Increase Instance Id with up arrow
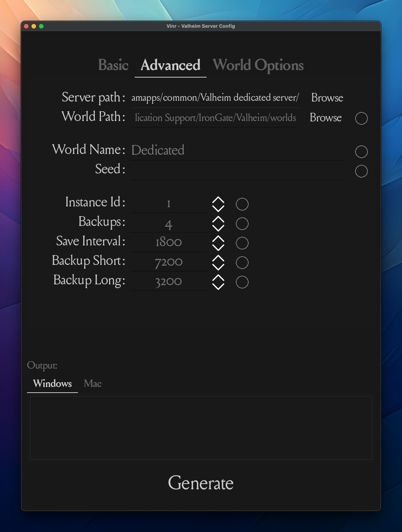Image resolution: width=402 pixels, height=532 pixels. click(218, 200)
